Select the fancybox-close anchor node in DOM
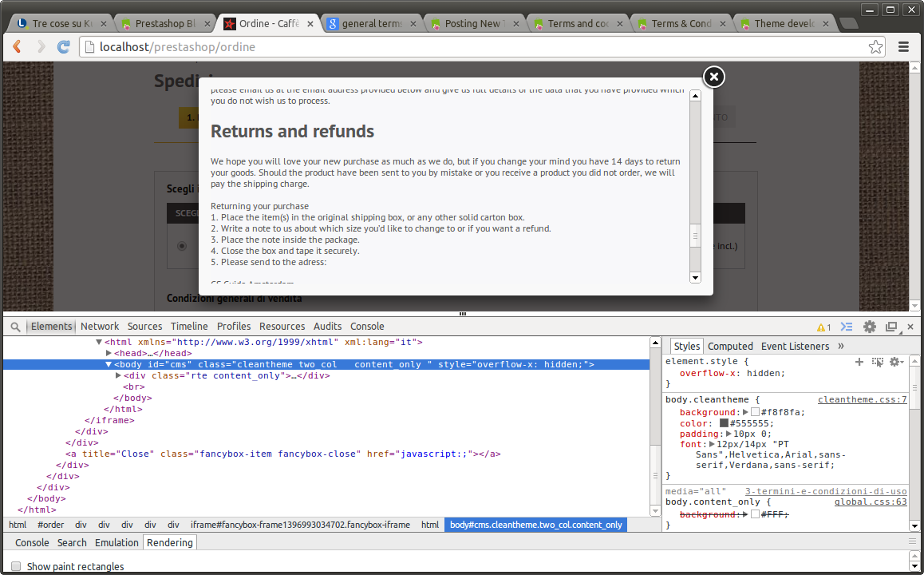Image resolution: width=924 pixels, height=575 pixels. pos(282,454)
